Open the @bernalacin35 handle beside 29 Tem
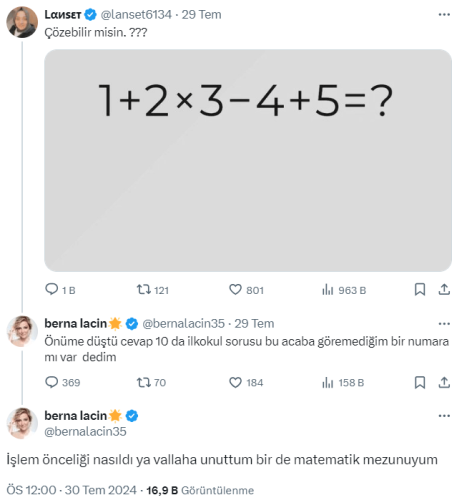462x500 pixels. 183,323
